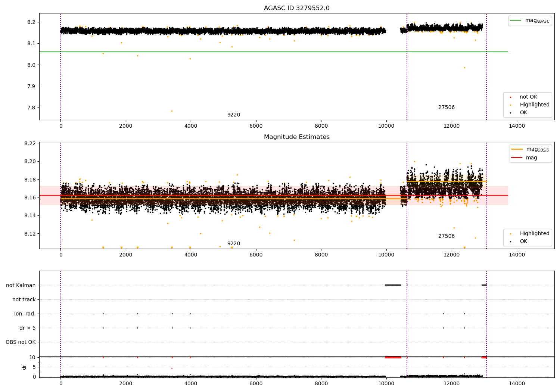
Task: Click the "7.9" y-tick in top plot
Action: (x=31, y=87)
